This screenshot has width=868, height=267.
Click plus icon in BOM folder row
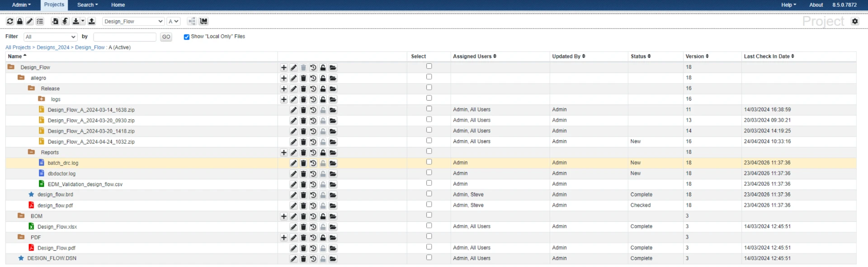(x=284, y=216)
